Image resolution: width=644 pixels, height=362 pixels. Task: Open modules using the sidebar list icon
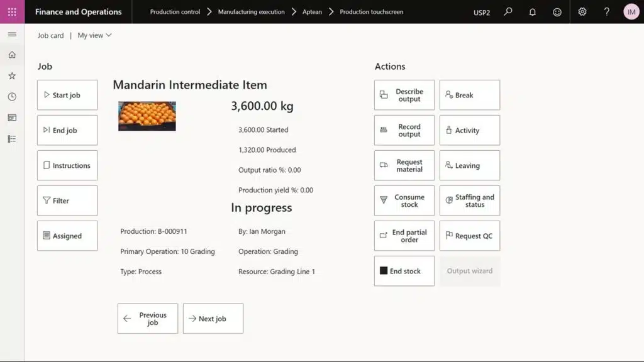click(11, 138)
